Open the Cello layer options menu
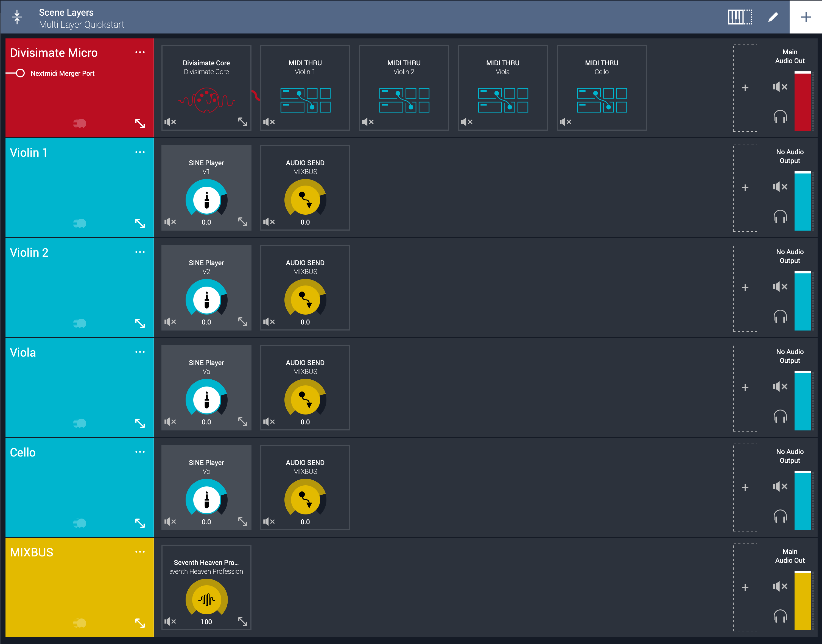The height and width of the screenshot is (644, 822). coord(140,452)
